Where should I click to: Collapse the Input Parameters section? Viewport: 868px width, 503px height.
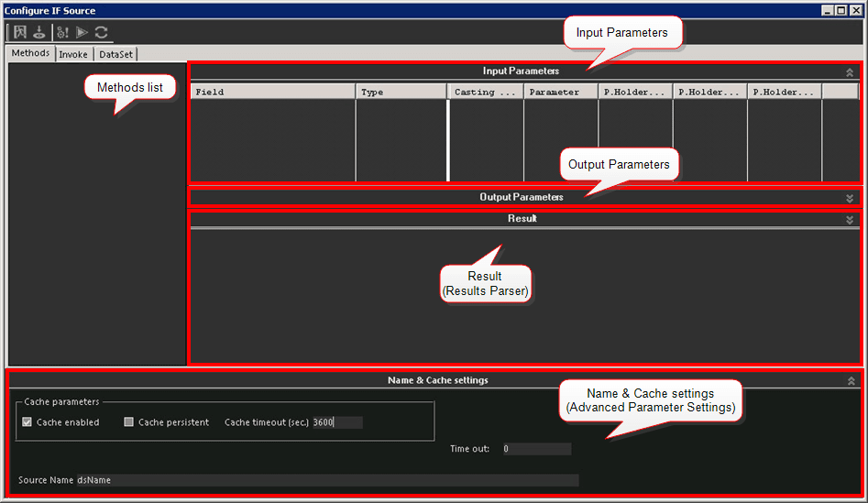(849, 72)
